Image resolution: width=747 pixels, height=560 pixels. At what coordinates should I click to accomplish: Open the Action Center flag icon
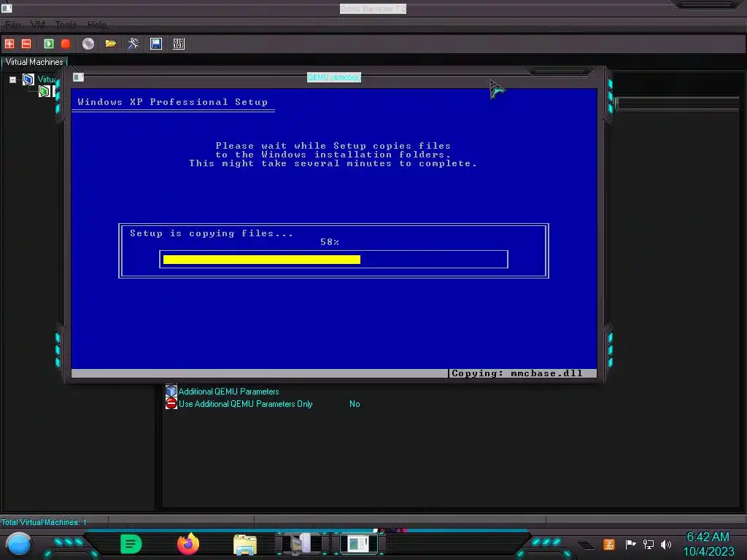[x=630, y=544]
